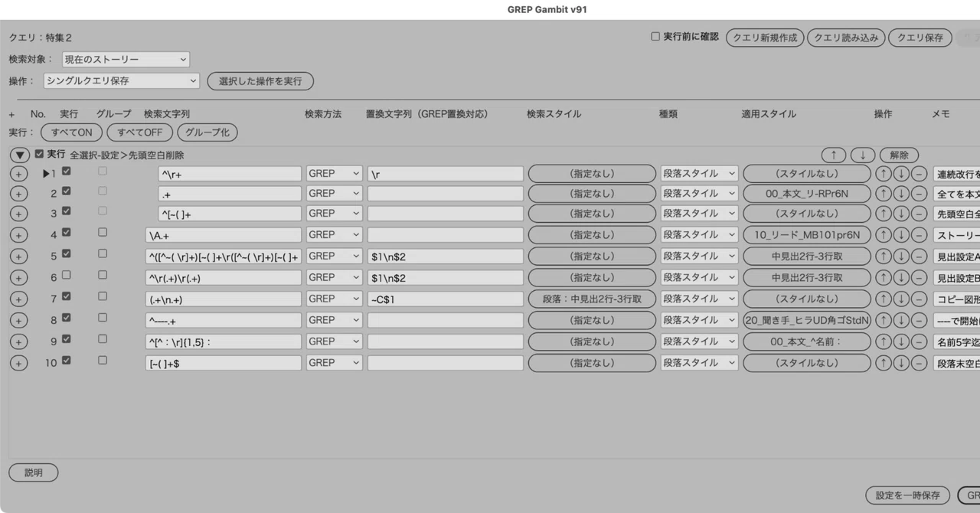
Task: Choose applied style 00_本文_リ-RPr6N button
Action: pyautogui.click(x=807, y=194)
